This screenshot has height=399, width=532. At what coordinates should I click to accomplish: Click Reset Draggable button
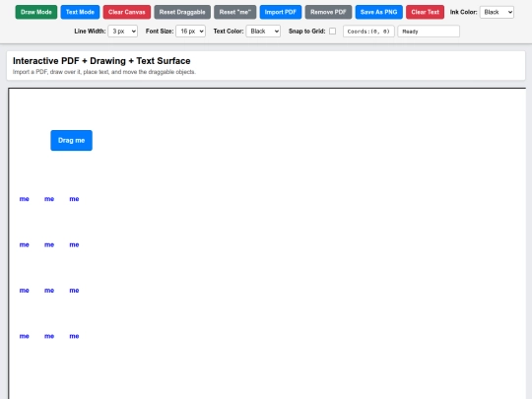pyautogui.click(x=182, y=12)
